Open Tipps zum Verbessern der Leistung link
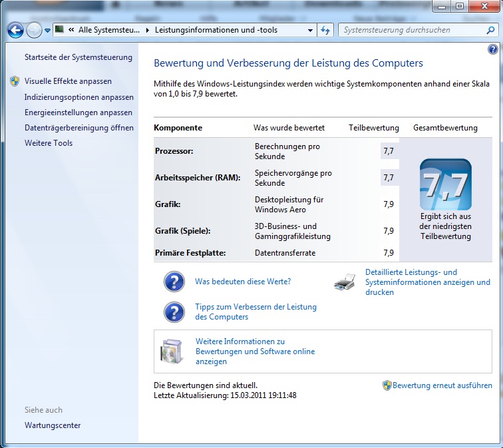The image size is (503, 448). coord(255,312)
